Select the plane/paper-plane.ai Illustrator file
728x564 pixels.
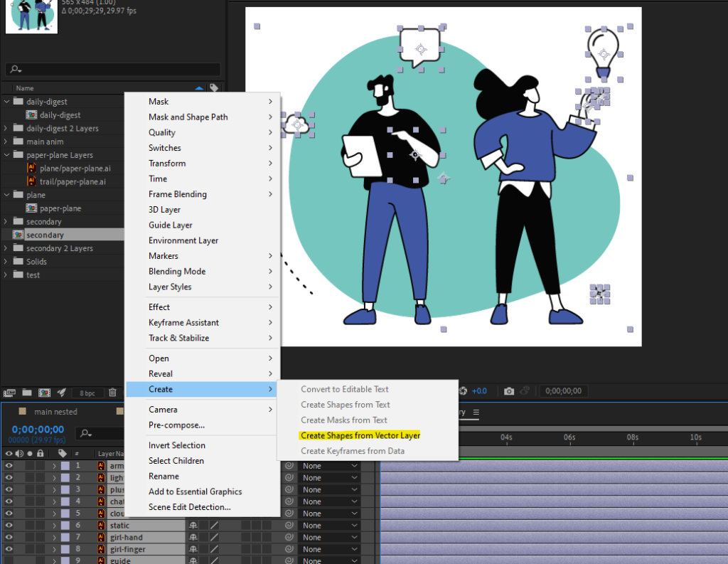coord(73,168)
